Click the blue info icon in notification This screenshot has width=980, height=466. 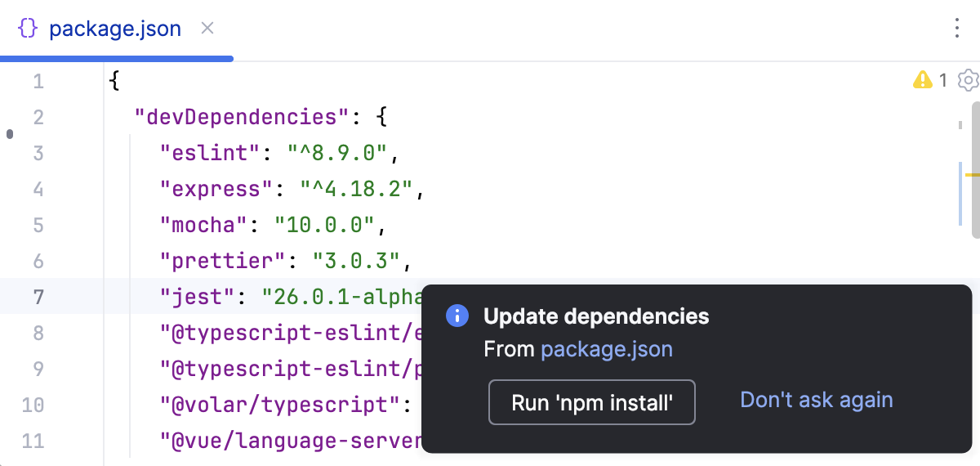coord(457,316)
